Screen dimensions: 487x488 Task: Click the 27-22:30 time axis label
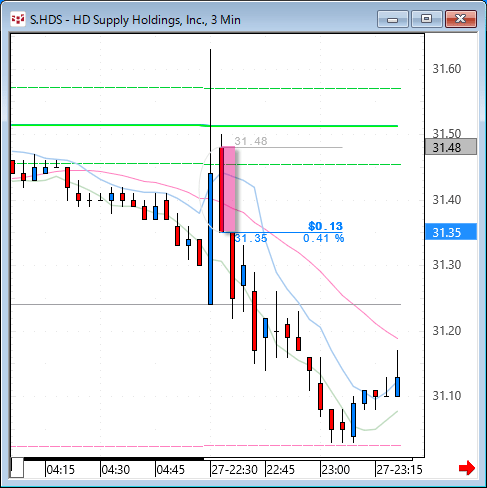(x=234, y=470)
